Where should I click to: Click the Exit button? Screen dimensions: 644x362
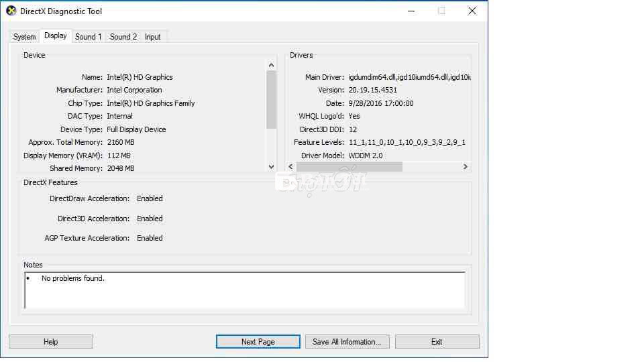437,341
